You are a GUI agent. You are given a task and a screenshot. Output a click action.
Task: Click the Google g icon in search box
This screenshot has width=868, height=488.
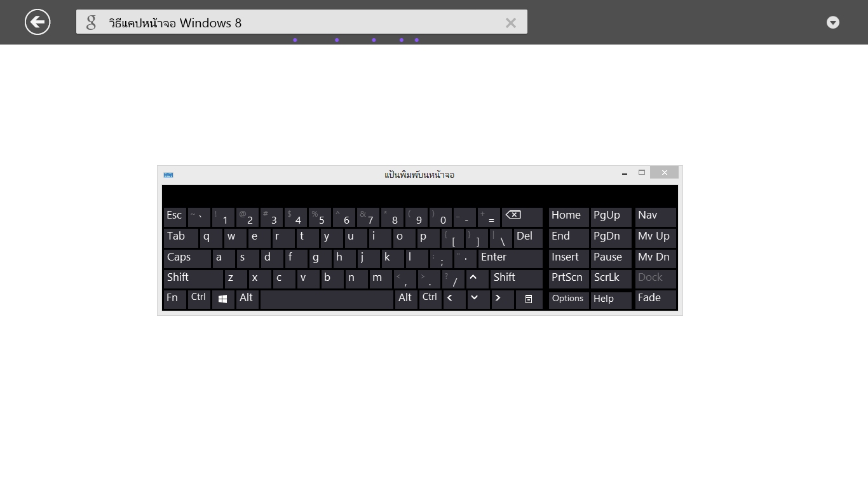(x=92, y=23)
